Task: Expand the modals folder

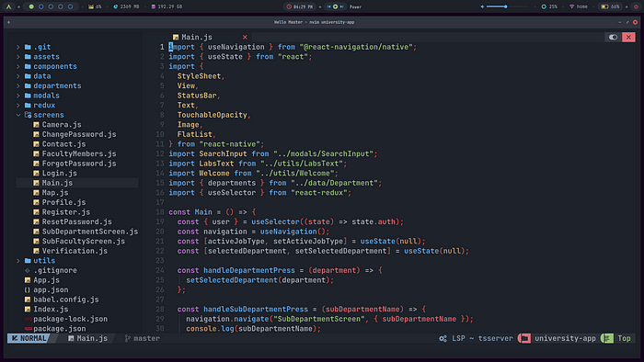Action: [x=18, y=96]
